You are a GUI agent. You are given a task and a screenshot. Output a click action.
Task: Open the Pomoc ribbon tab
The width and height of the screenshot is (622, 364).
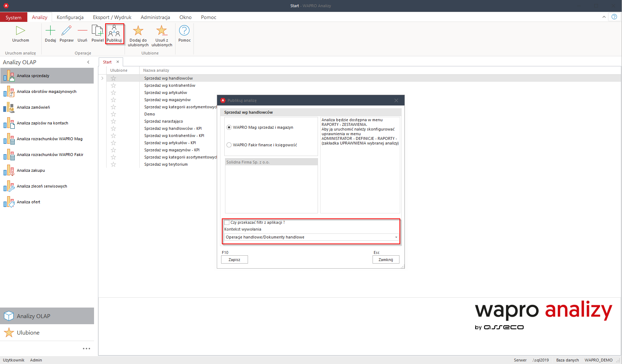[x=209, y=17]
